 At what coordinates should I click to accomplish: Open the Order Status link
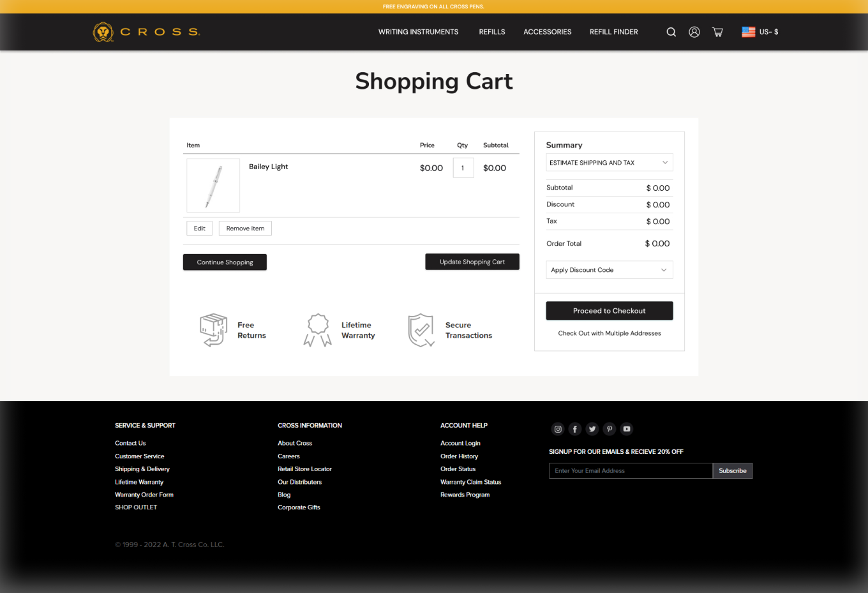click(x=458, y=469)
